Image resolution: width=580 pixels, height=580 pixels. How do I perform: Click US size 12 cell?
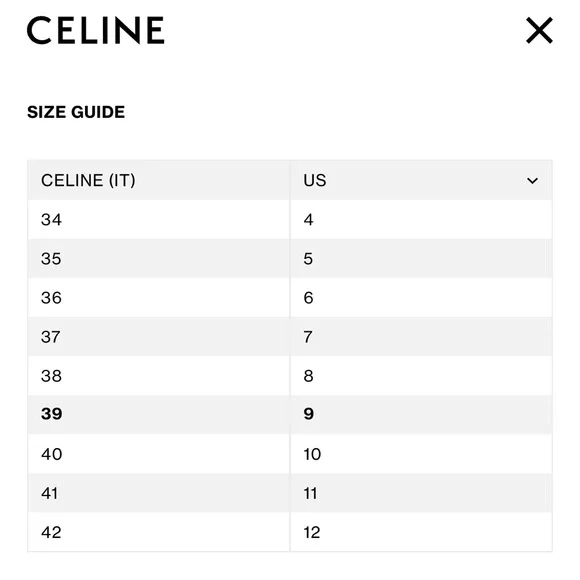point(421,532)
